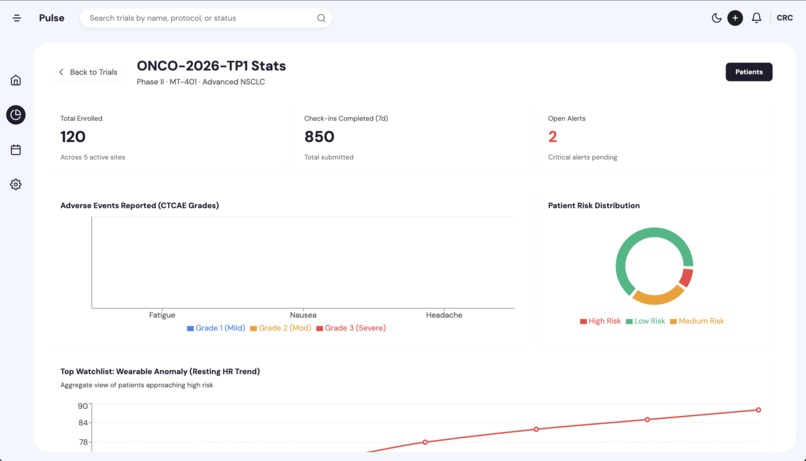This screenshot has height=461, width=806.
Task: Click 'Across 5 active sites' text
Action: (93, 157)
